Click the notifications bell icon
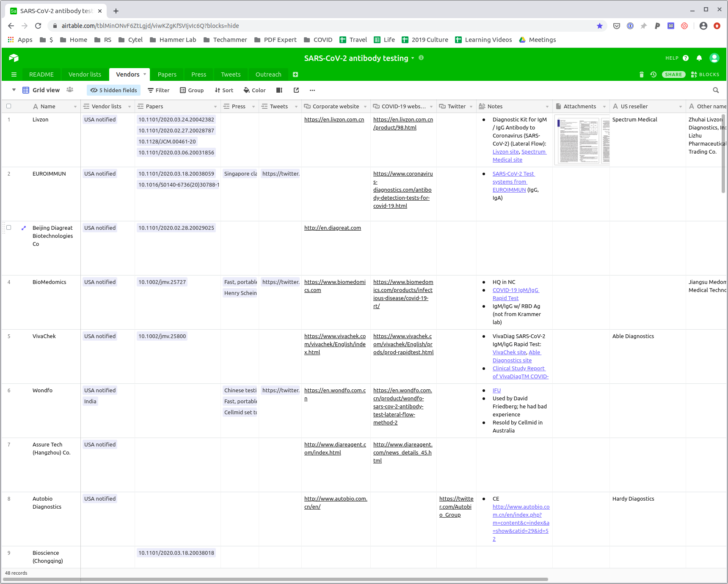Image resolution: width=728 pixels, height=584 pixels. tap(699, 58)
